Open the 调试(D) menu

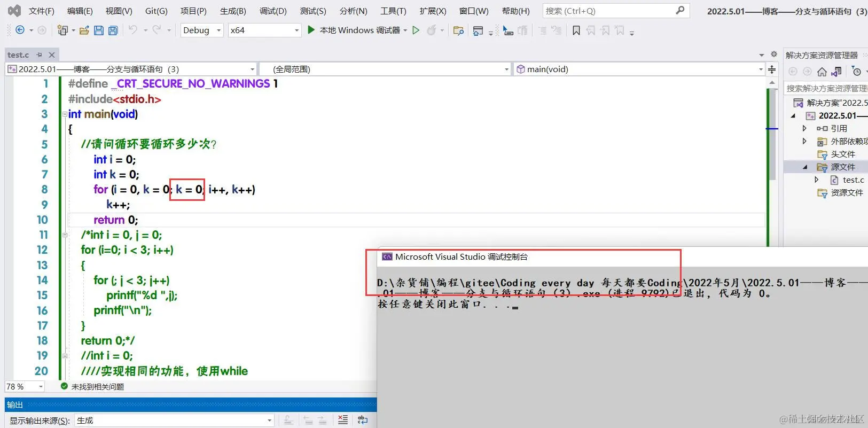[x=273, y=11]
